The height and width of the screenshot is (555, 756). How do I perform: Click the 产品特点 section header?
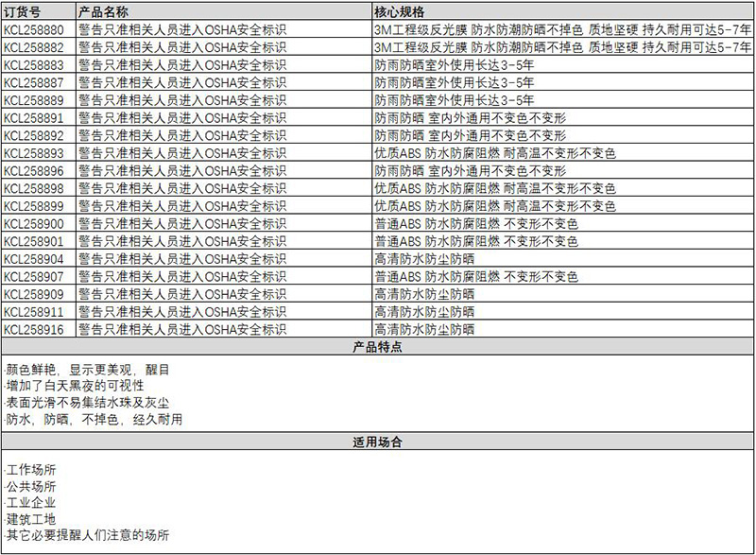pos(377,348)
